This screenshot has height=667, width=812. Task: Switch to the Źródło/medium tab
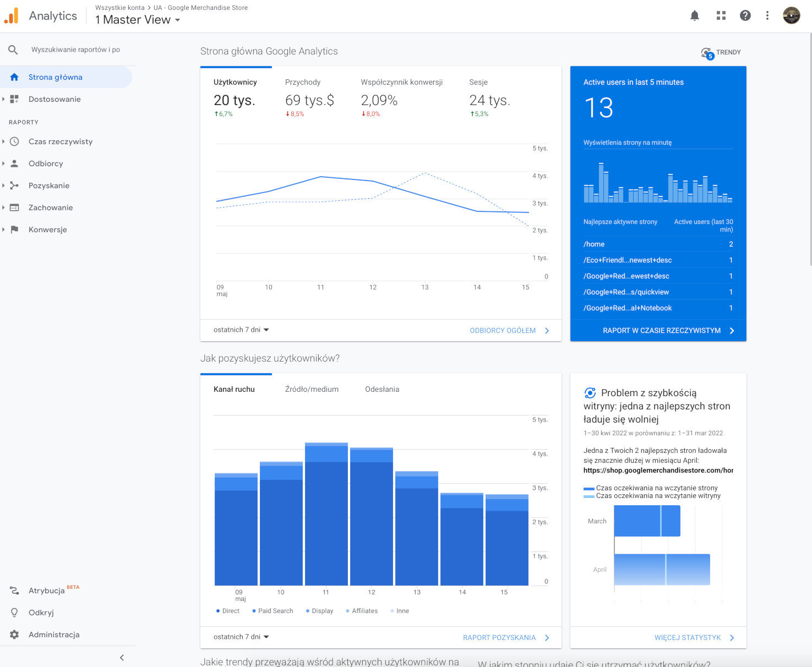(x=312, y=389)
